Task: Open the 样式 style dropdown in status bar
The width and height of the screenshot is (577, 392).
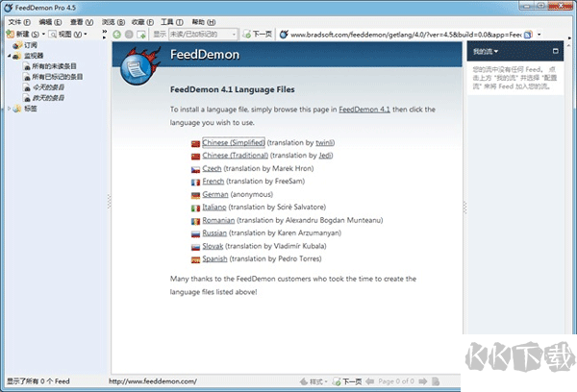Action: click(x=314, y=381)
